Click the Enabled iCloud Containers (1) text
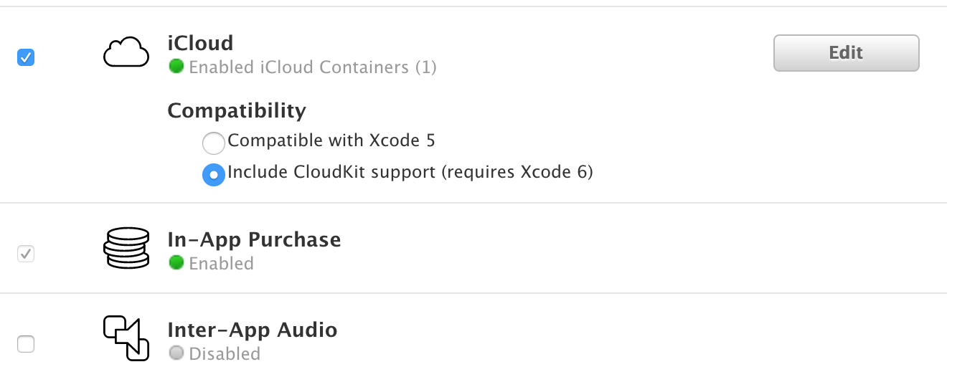The width and height of the screenshot is (980, 377). coord(313,67)
